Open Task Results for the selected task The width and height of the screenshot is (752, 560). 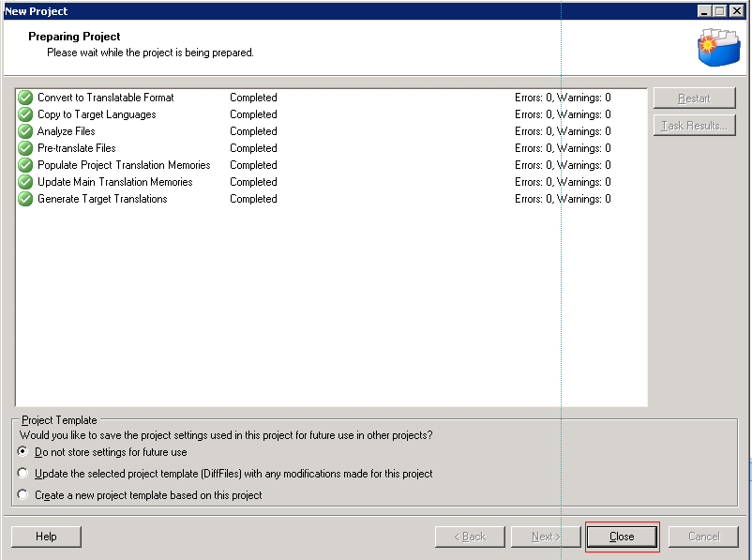point(694,126)
